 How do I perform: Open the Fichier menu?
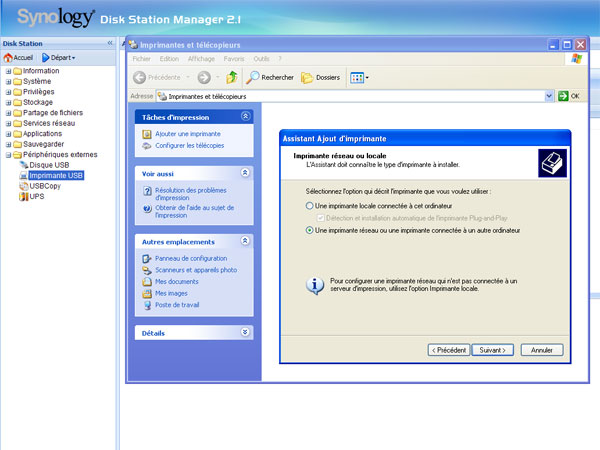[x=141, y=59]
